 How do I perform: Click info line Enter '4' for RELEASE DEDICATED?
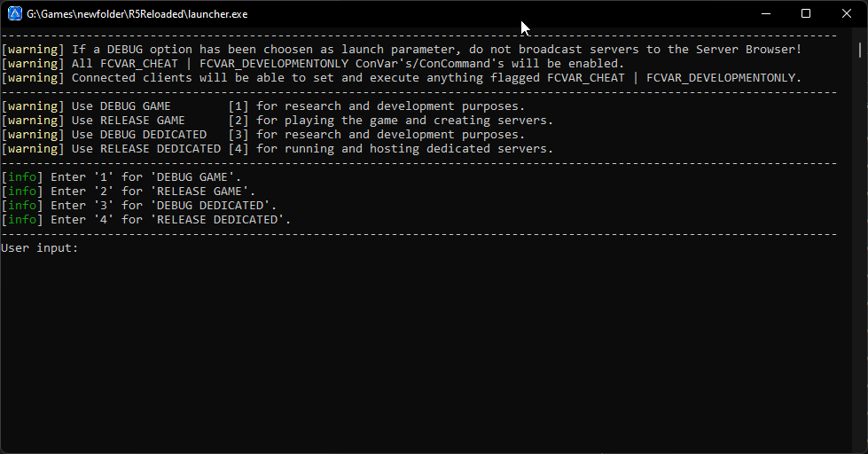146,220
